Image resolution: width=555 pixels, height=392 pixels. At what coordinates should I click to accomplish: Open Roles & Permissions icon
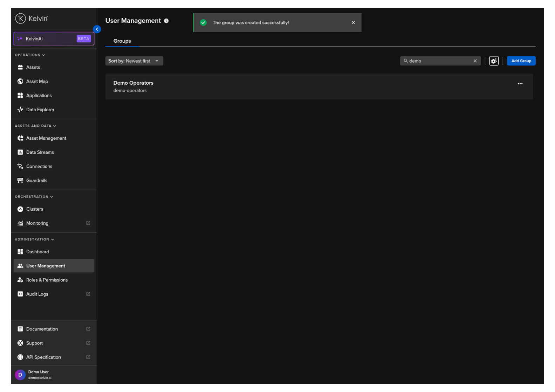(x=20, y=280)
